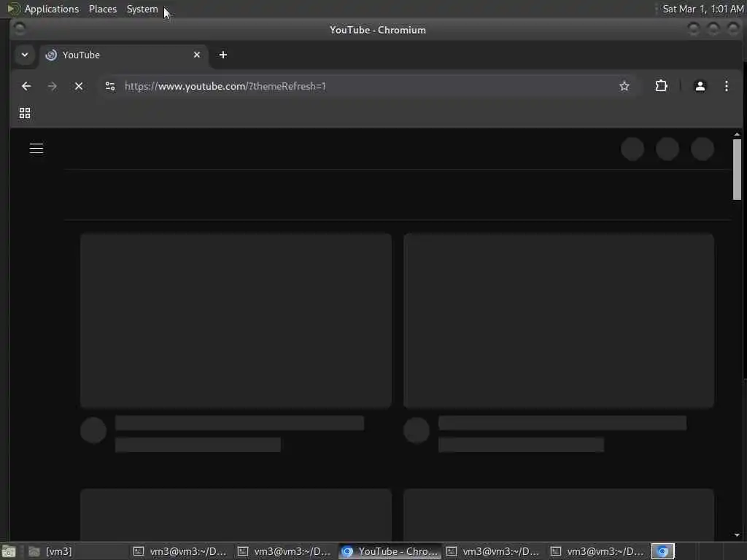Open site information icon in address bar

(110, 86)
